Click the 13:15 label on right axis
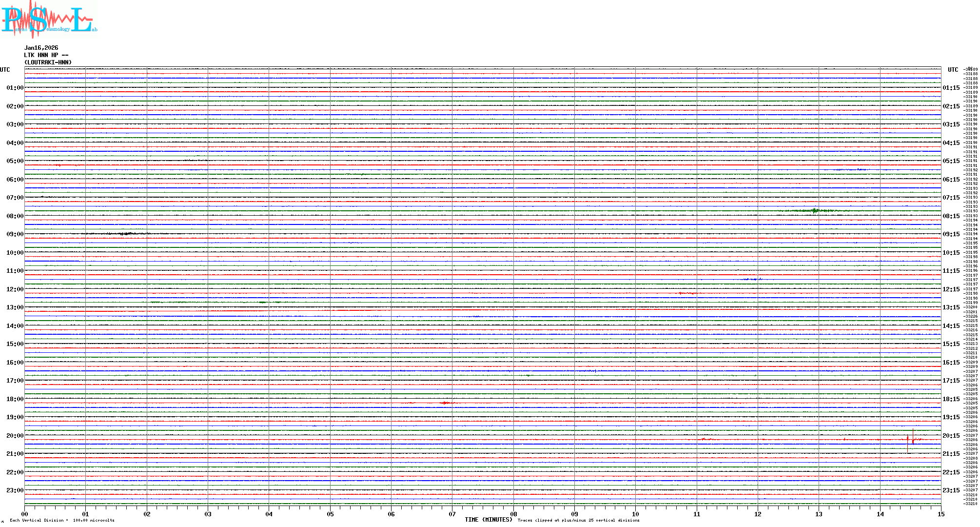Screen dimensions: 980x527 click(951, 307)
